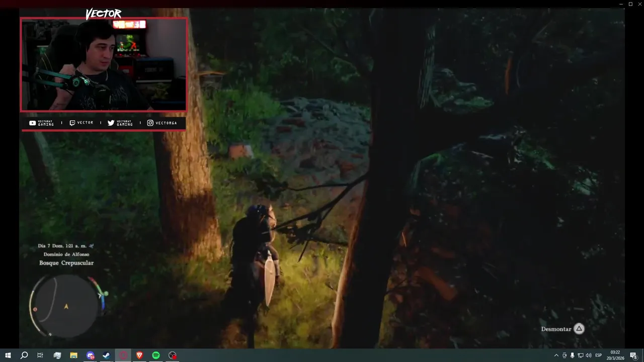Click the triangle button next to Desmontar
Image resolution: width=644 pixels, height=362 pixels.
click(x=579, y=329)
